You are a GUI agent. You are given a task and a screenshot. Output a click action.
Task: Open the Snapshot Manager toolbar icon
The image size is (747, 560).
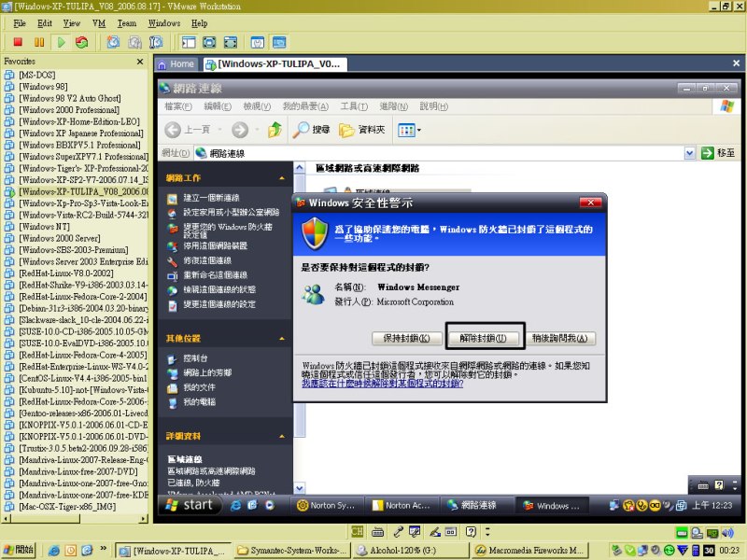(x=156, y=42)
